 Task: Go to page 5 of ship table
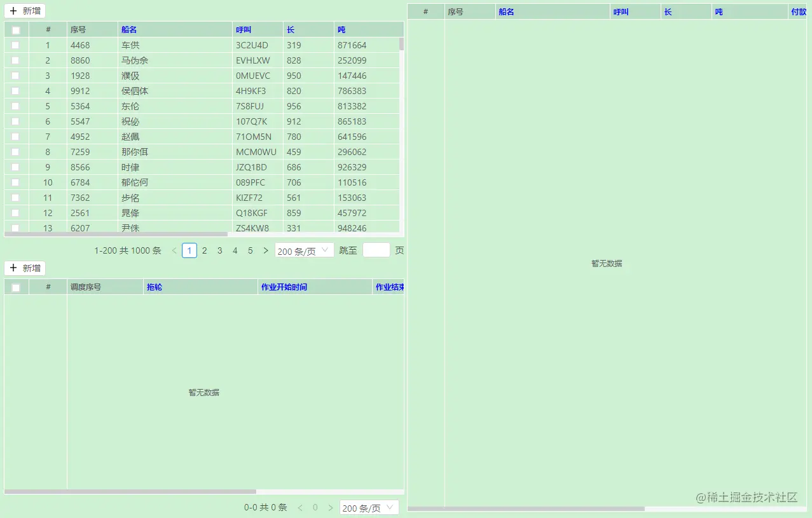(x=251, y=250)
